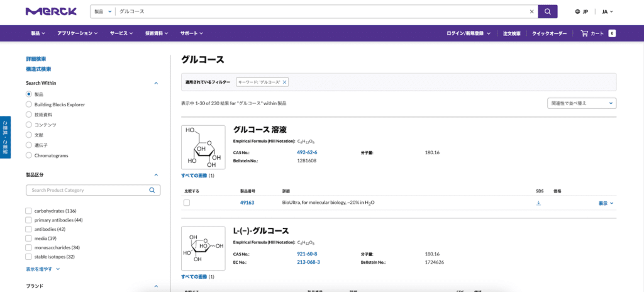Click into the Search Product Category field
This screenshot has height=292, width=644.
click(x=85, y=189)
